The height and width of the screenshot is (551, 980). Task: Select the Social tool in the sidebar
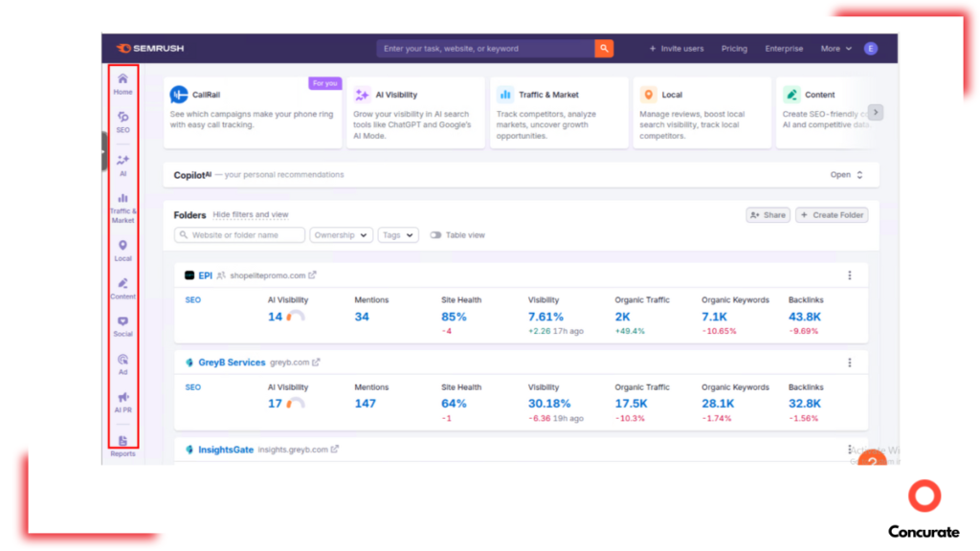(x=122, y=328)
